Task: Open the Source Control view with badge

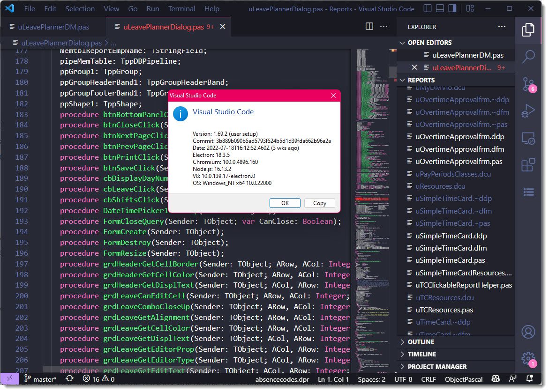Action: (x=528, y=84)
